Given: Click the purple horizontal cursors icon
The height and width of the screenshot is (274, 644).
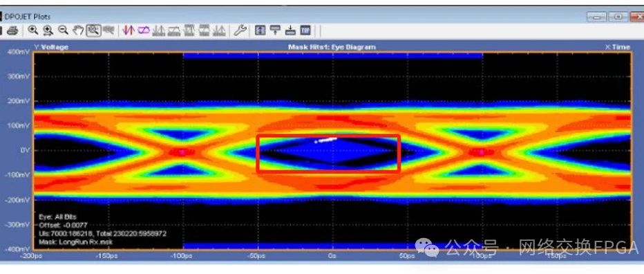Looking at the screenshot, I should pos(143,30).
